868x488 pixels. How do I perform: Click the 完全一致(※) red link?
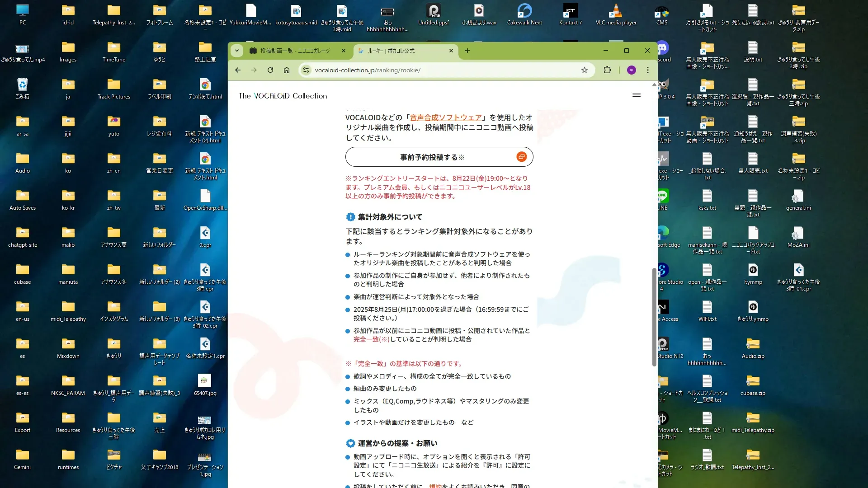tap(371, 339)
